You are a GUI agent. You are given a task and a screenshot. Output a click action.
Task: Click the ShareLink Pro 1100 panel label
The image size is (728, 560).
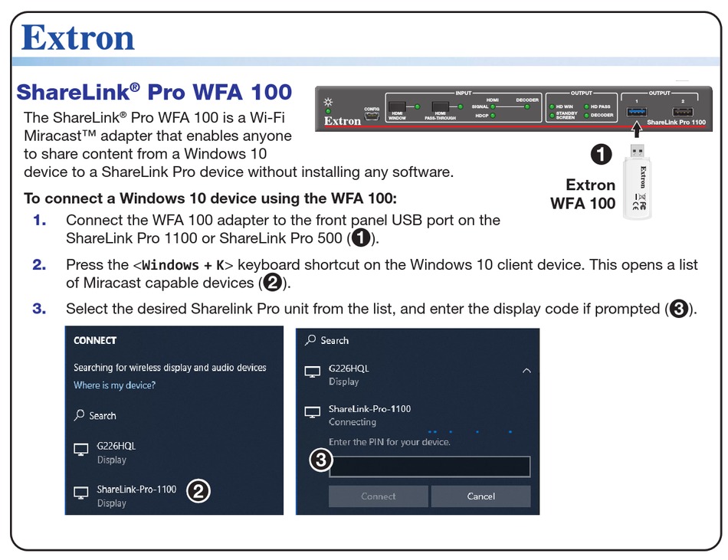click(676, 123)
